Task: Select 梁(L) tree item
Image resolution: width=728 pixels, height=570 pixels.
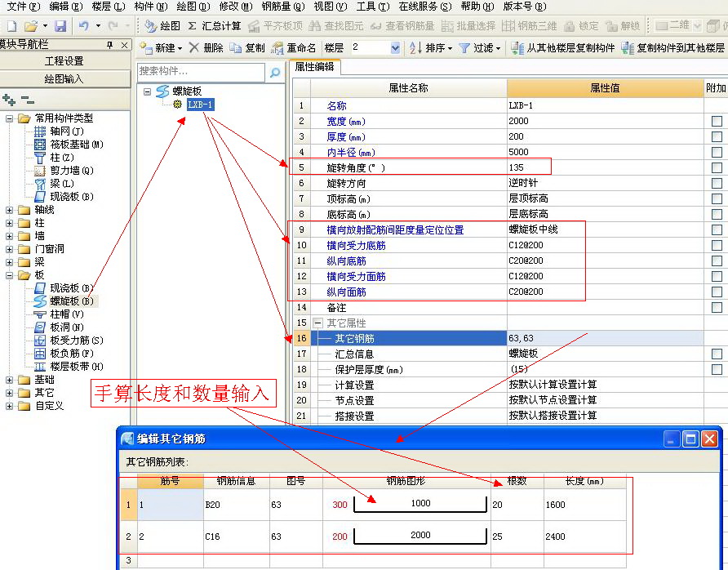Action: (x=54, y=184)
